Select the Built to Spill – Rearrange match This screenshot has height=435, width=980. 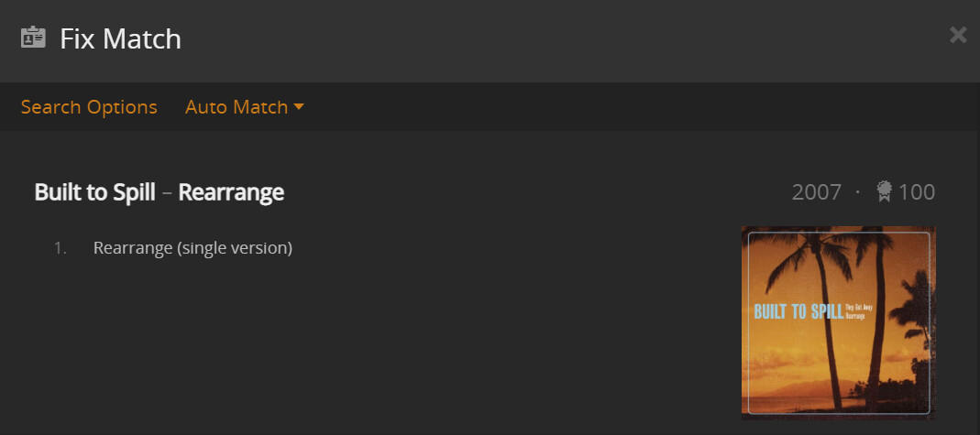coord(159,192)
